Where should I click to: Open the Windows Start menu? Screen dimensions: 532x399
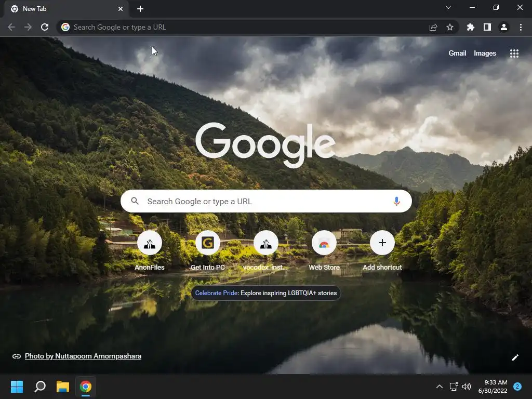tap(17, 387)
